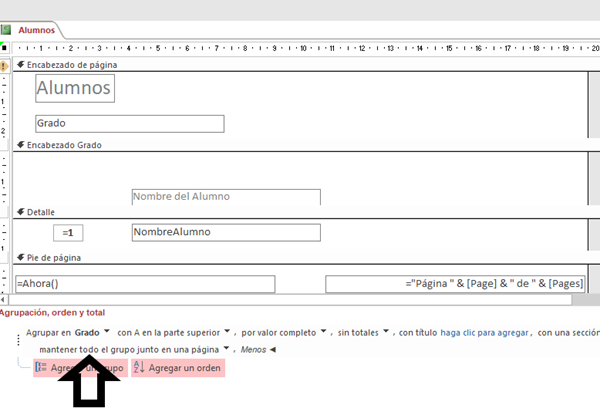This screenshot has width=600, height=415.
Task: Select the =1 text box
Action: pos(68,233)
